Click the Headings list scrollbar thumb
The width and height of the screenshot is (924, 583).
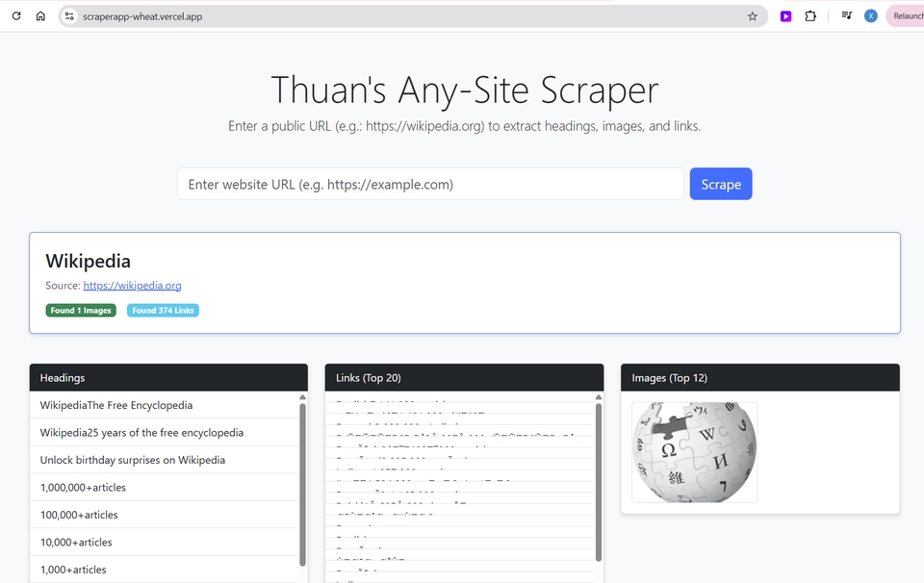point(303,485)
